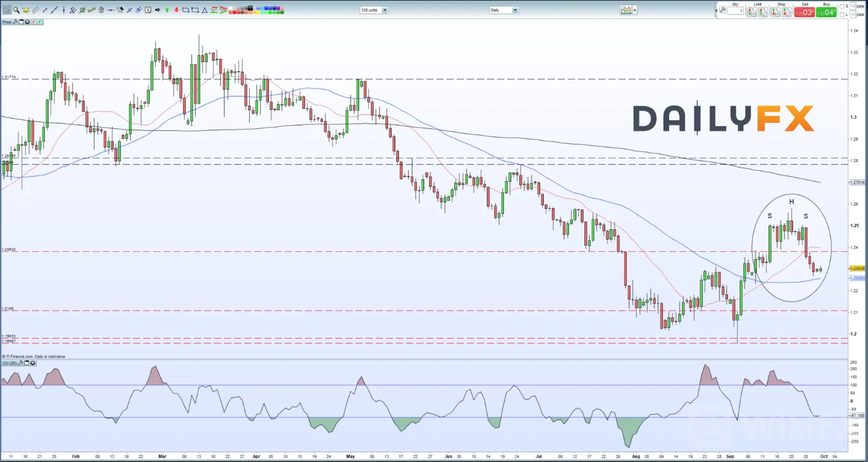Image resolution: width=868 pixels, height=462 pixels.
Task: Choose the black color swatch
Action: [250, 7]
